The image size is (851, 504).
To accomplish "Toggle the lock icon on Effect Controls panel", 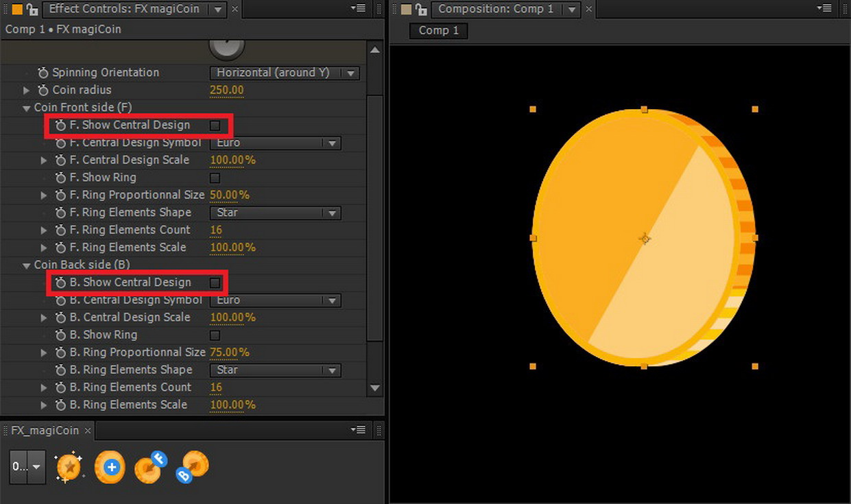I will click(x=33, y=10).
